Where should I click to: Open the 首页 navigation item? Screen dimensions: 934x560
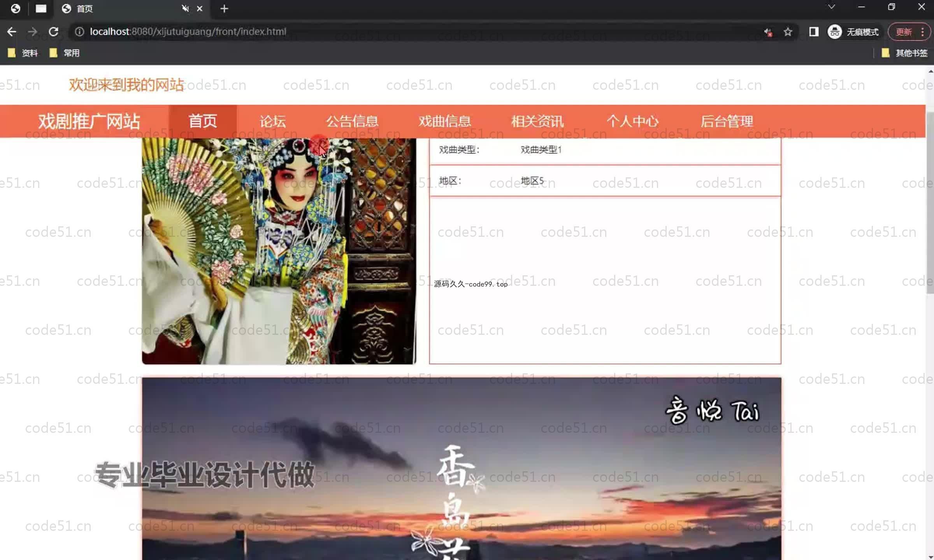click(202, 121)
